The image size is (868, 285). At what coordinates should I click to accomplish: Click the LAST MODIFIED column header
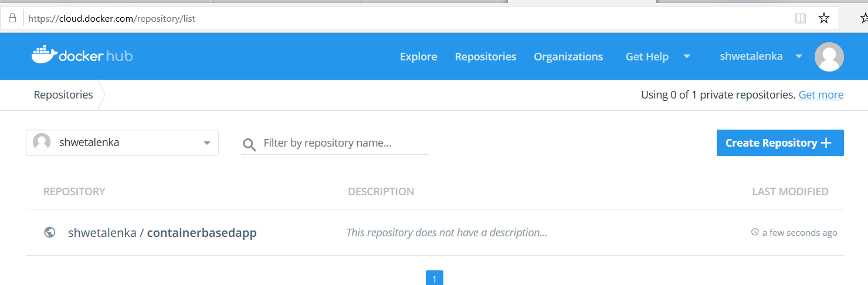pyautogui.click(x=791, y=191)
